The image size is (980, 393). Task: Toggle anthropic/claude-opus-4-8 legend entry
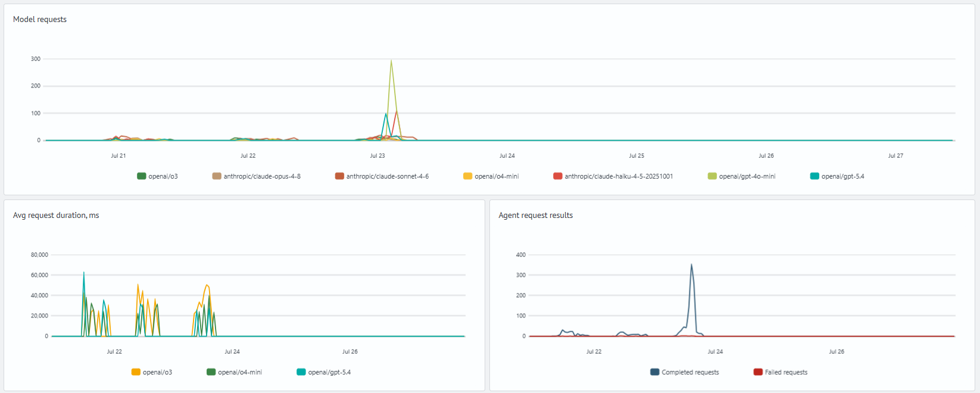[257, 176]
